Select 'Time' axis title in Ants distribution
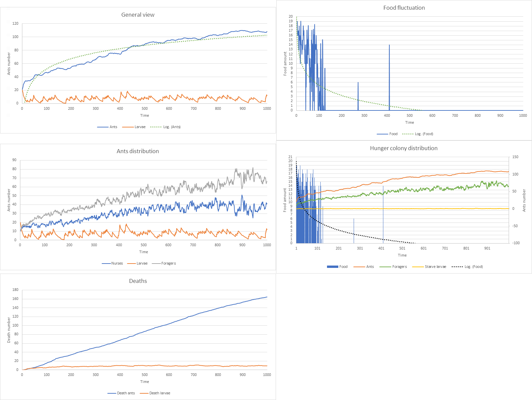This screenshot has width=532, height=400. (x=144, y=252)
